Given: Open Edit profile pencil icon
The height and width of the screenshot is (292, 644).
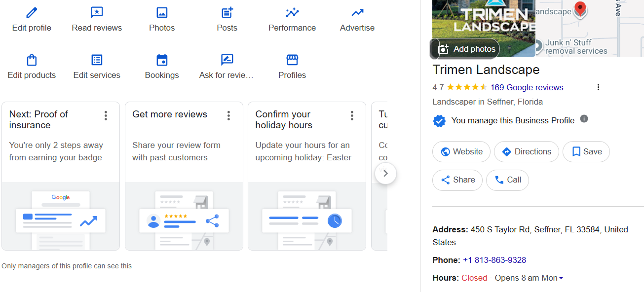Looking at the screenshot, I should point(32,12).
